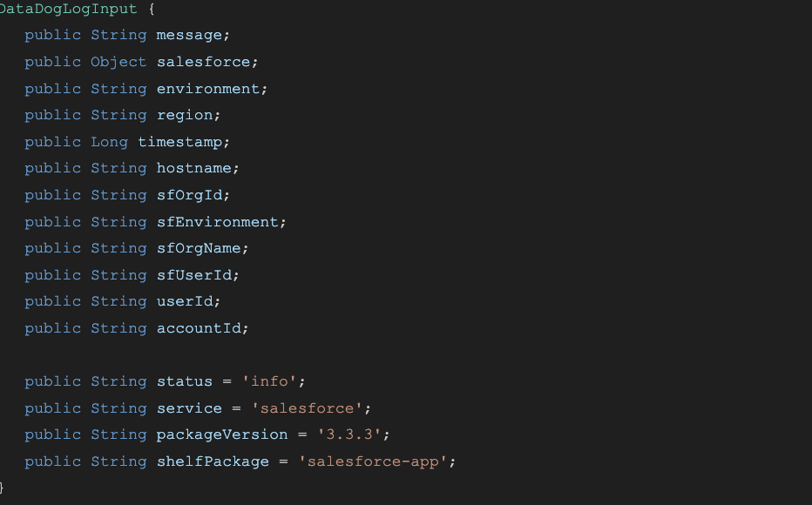Click the 'salesforce-app' string literal
The width and height of the screenshot is (812, 505).
[x=373, y=461]
